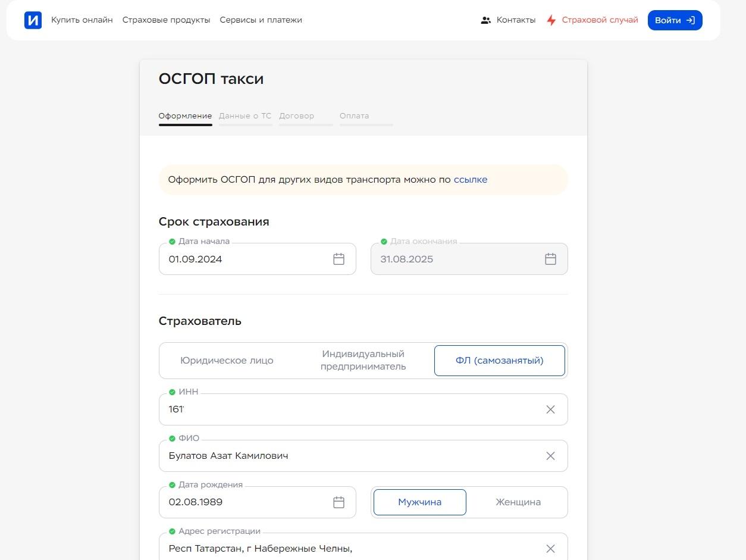Click the blue company logo icon
The width and height of the screenshot is (746, 560).
click(x=33, y=20)
